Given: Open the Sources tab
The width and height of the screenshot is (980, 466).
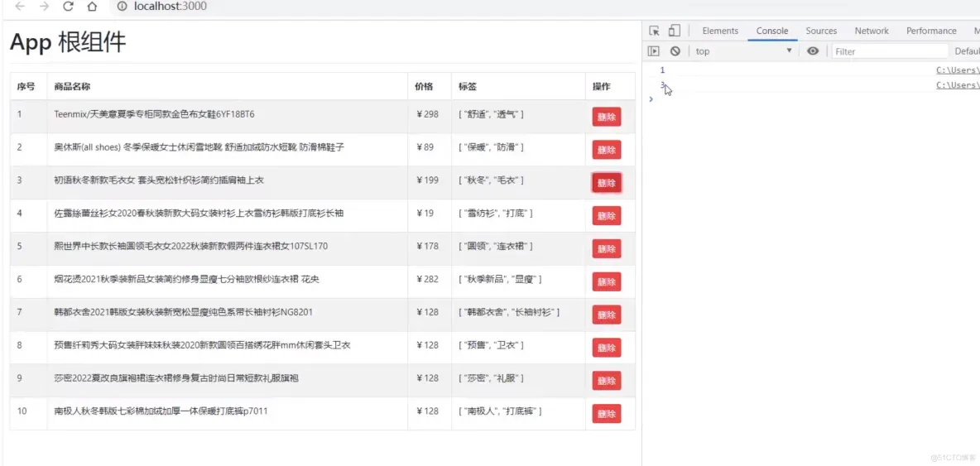Looking at the screenshot, I should [821, 31].
